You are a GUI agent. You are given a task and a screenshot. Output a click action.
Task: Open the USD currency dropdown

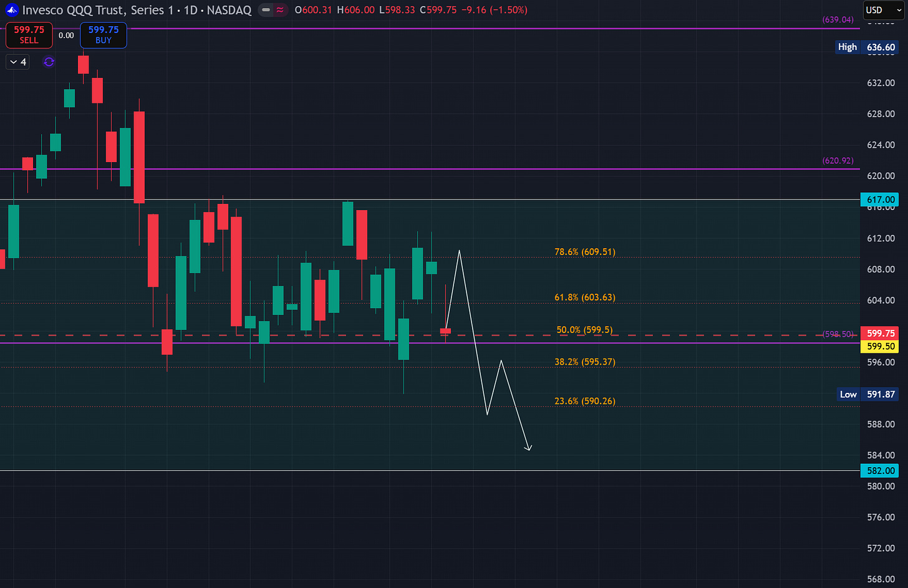click(883, 10)
